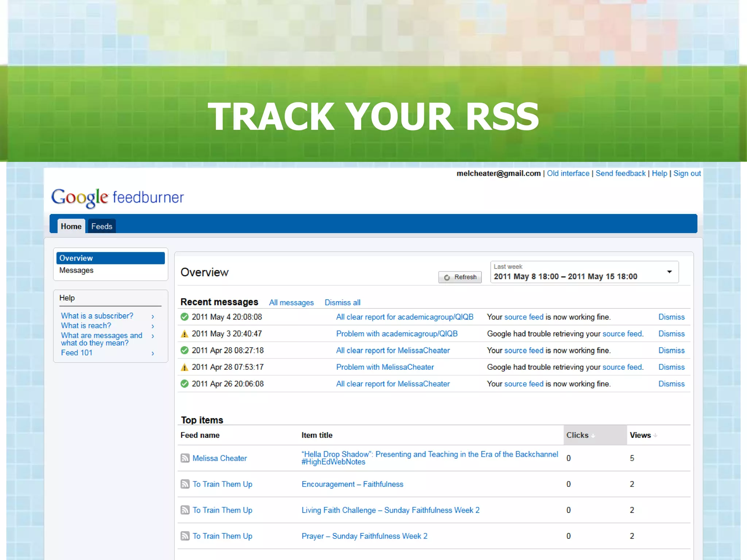Expand 'What are messages' help chevron
747x560 pixels.
[153, 336]
